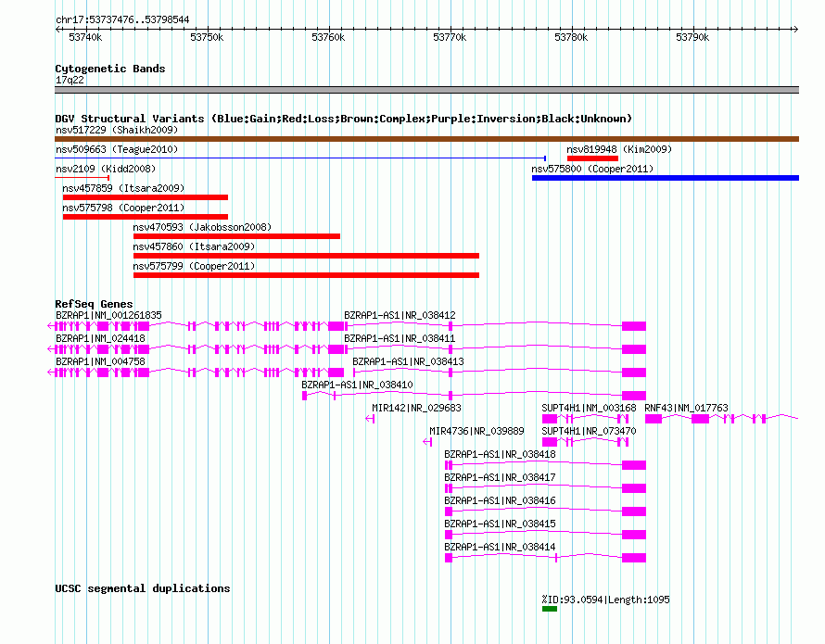Click the green segmental duplication block

coord(550,609)
